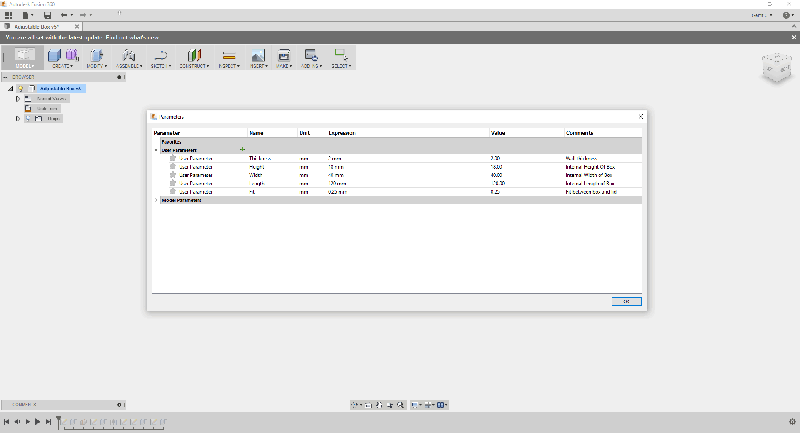Click the Assemble tool icon

click(x=129, y=55)
